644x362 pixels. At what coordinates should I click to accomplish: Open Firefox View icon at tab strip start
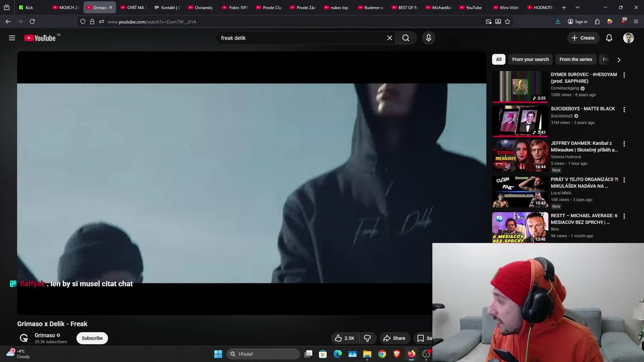(7, 8)
